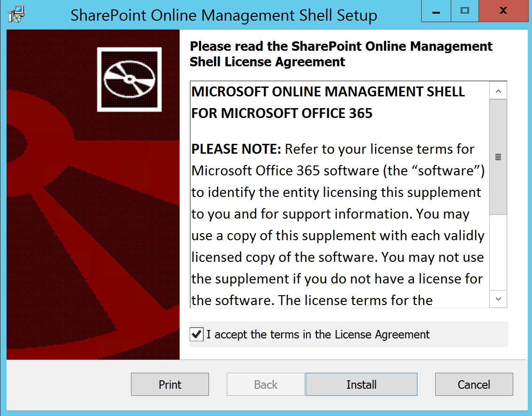Click the installer icon in the title bar
Image resolution: width=532 pixels, height=416 pixels.
(x=16, y=15)
